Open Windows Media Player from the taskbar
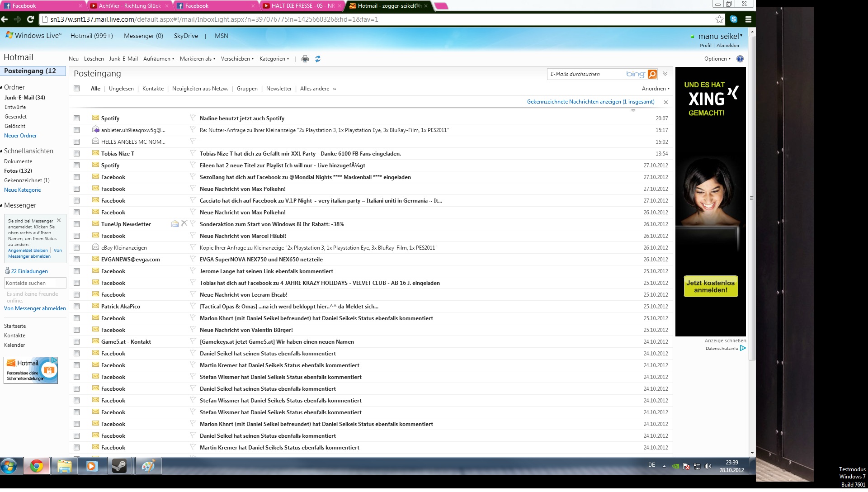 tap(92, 466)
